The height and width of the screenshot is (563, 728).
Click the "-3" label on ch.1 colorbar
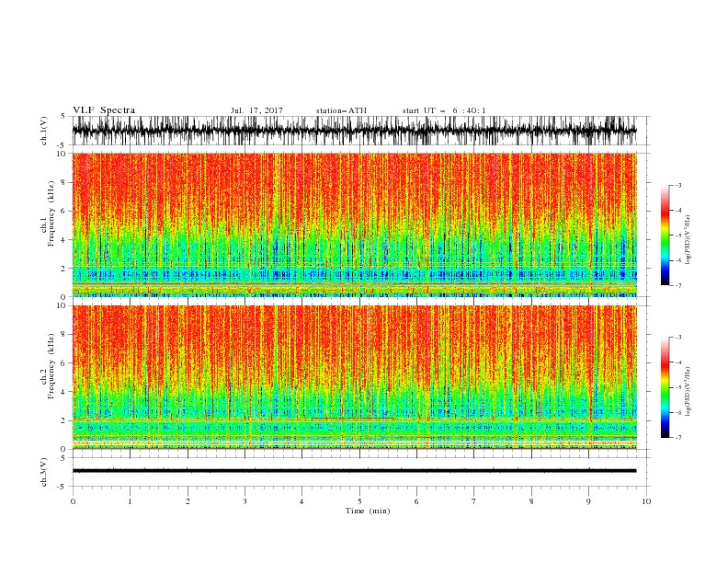pyautogui.click(x=677, y=185)
